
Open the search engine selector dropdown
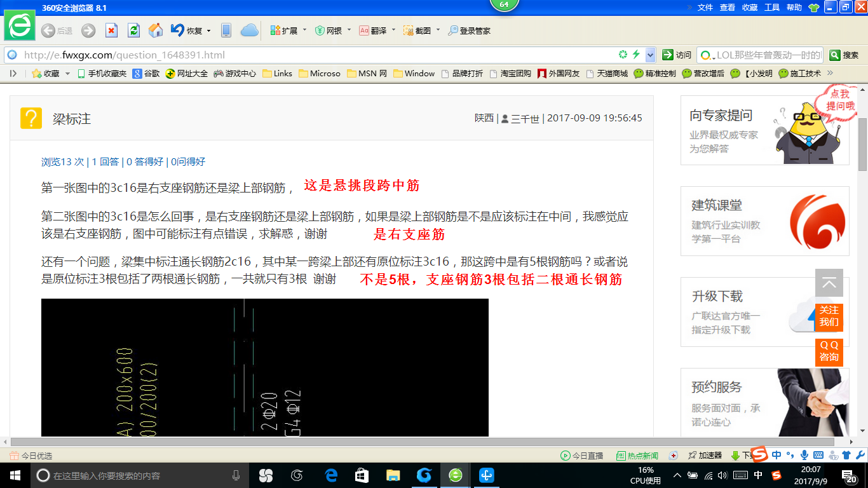707,55
